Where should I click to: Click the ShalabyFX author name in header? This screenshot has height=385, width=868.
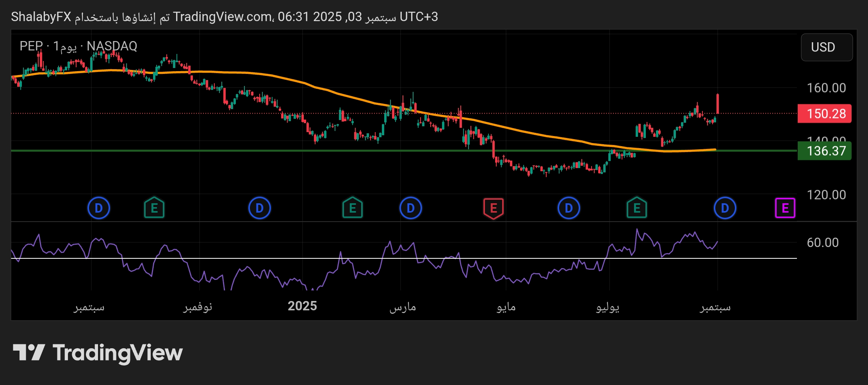[x=41, y=17]
